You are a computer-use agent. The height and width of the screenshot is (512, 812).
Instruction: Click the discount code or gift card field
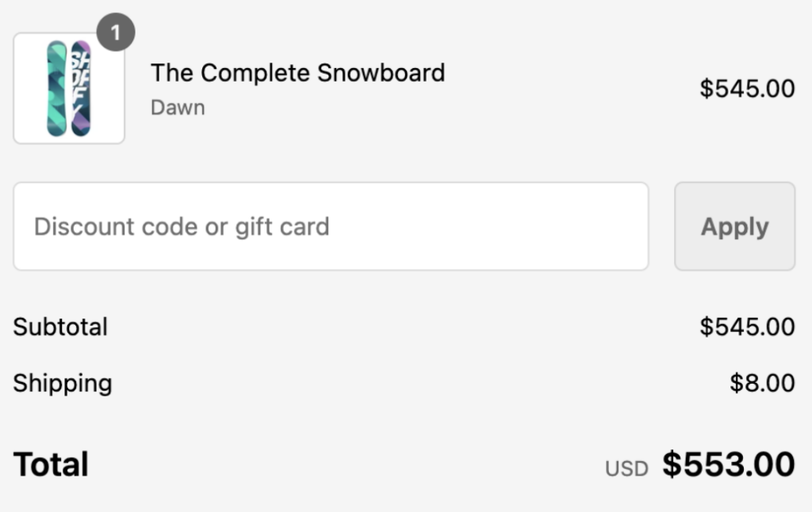[331, 226]
